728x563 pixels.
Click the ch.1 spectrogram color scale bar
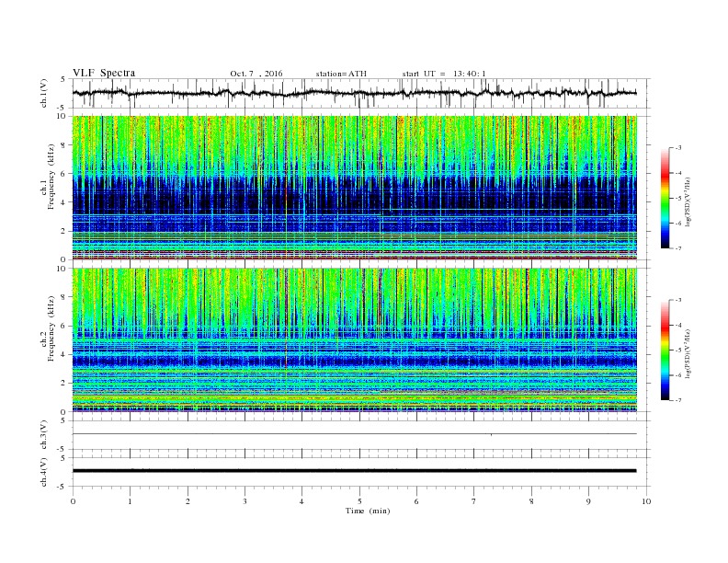pos(665,199)
